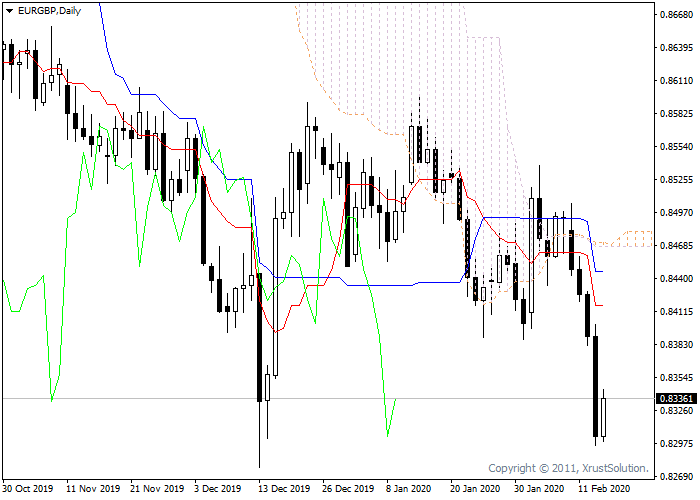Click the 3 Dec 2019 date label
Image resolution: width=700 pixels, height=500 pixels.
click(217, 489)
